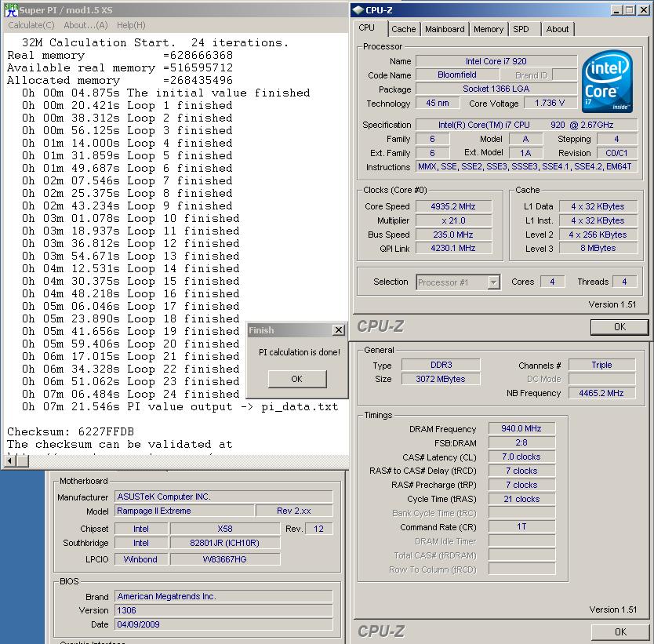Click the Chipset value X58
The image size is (654, 644).
click(x=225, y=529)
